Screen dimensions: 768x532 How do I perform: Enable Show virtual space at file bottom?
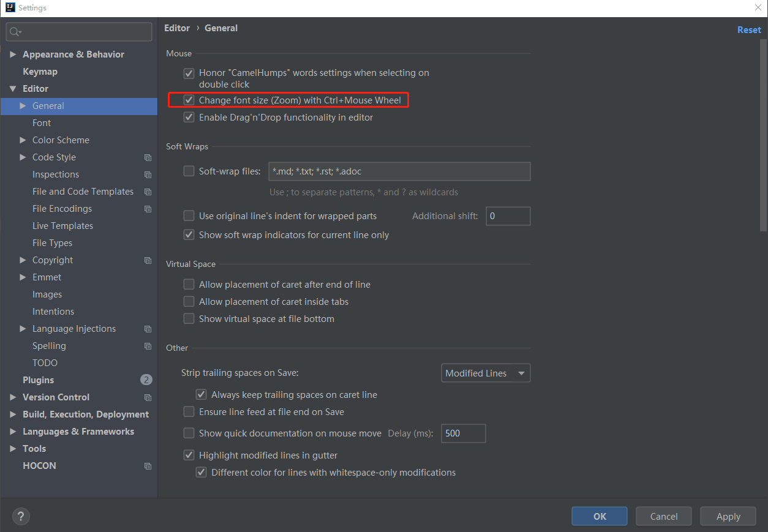[189, 319]
